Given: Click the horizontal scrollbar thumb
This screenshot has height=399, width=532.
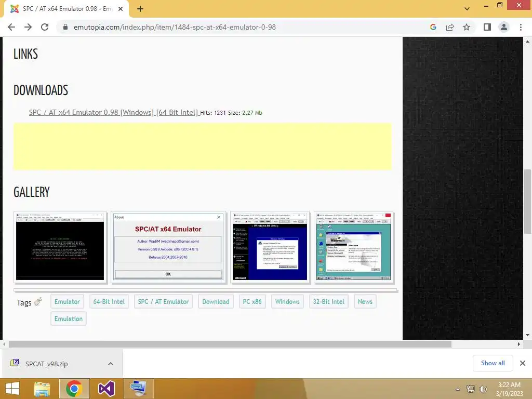Looking at the screenshot, I should pyautogui.click(x=230, y=344).
